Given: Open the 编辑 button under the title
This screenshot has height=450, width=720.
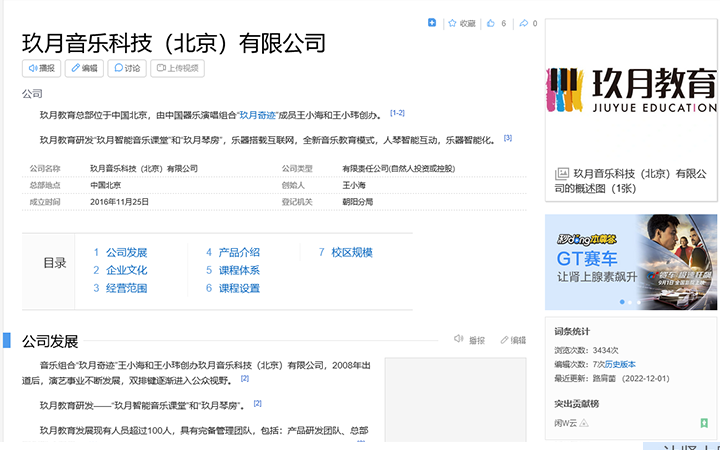Looking at the screenshot, I should [x=84, y=68].
